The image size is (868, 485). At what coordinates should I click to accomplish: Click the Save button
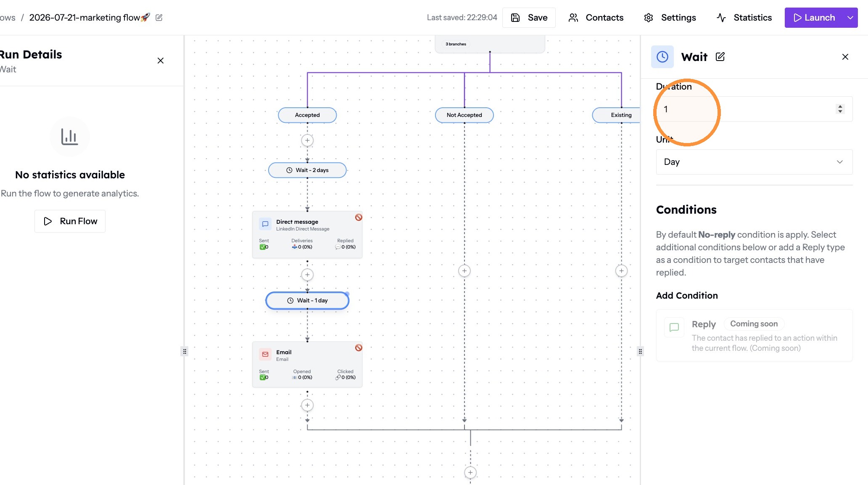pyautogui.click(x=529, y=18)
